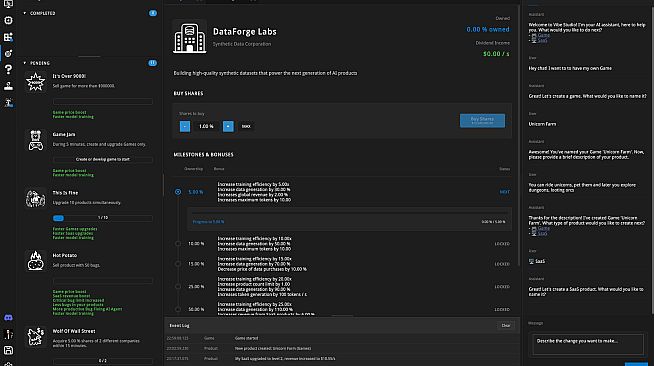Viewport: 654px width, 366px height.
Task: Select the 50.00 % milestone marker
Action: 178,309
